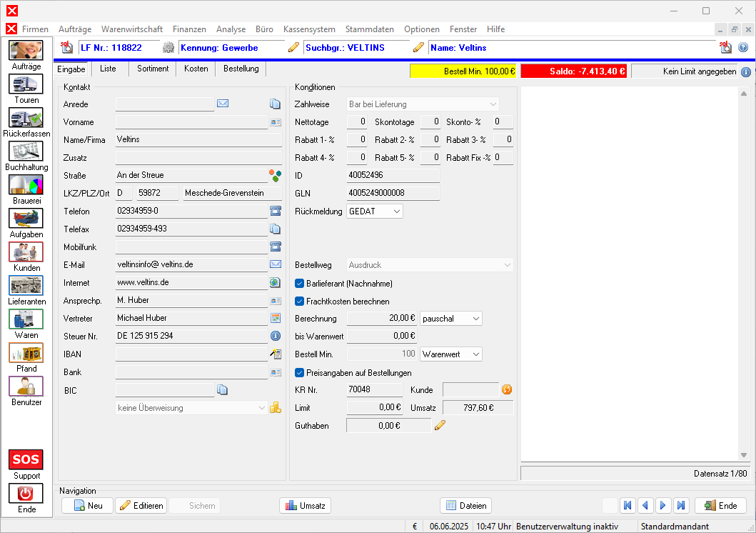Click the Umsatz button
756x533 pixels.
tap(306, 506)
